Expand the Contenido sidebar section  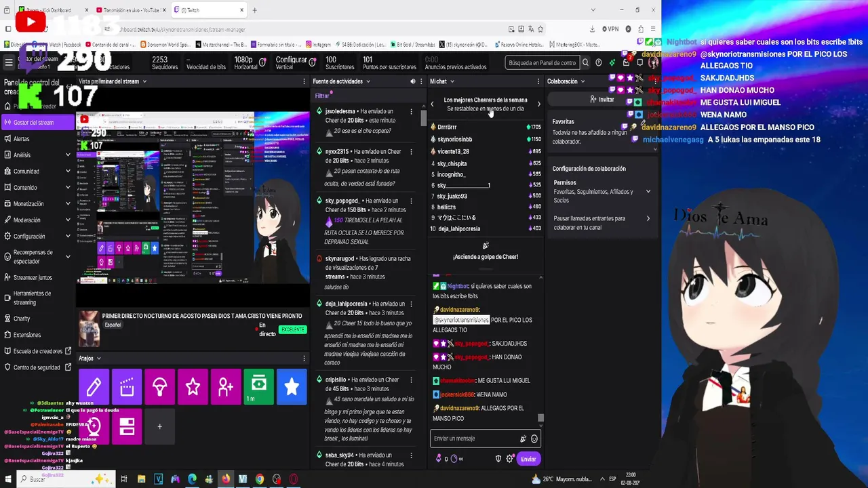pos(68,188)
